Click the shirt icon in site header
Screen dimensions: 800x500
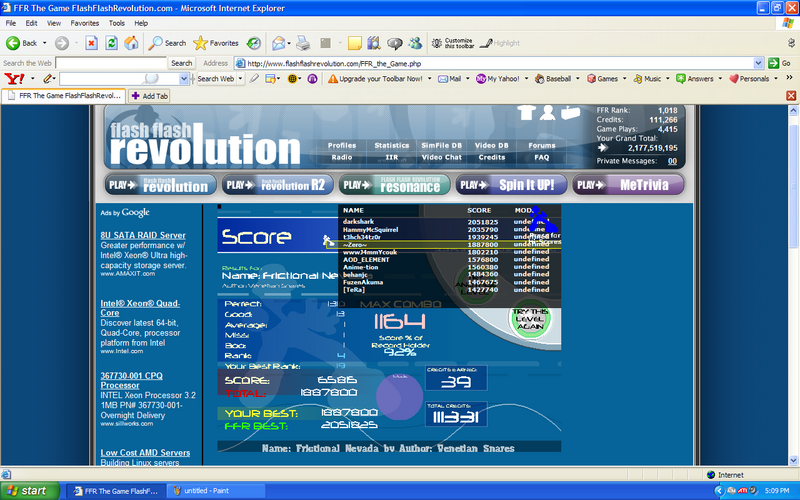coord(527,112)
